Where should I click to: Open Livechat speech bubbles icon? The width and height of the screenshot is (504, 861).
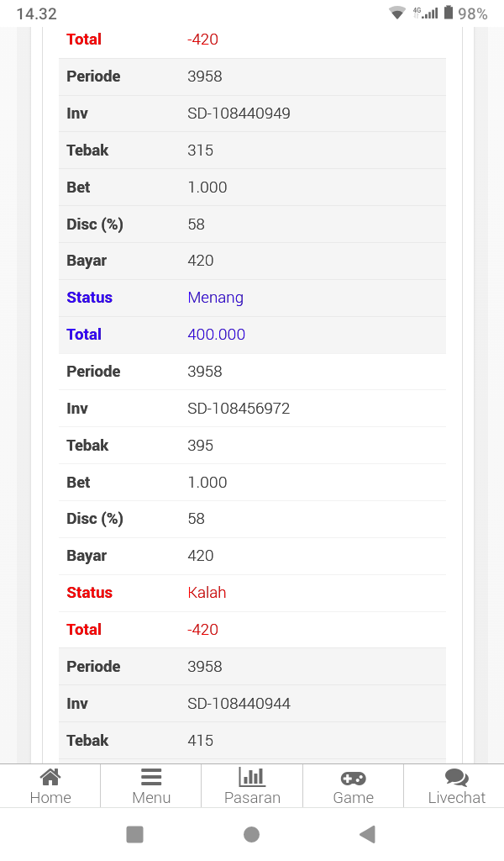pos(456,778)
